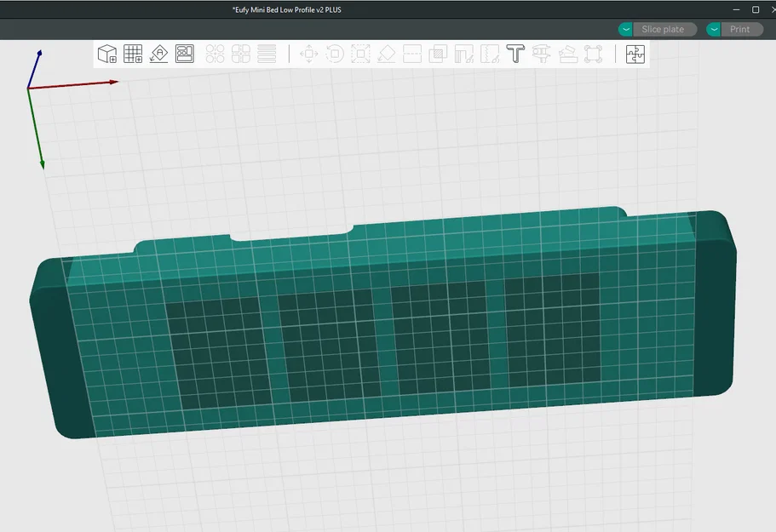Screen dimensions: 776x532
Task: Click the Print button
Action: [742, 29]
